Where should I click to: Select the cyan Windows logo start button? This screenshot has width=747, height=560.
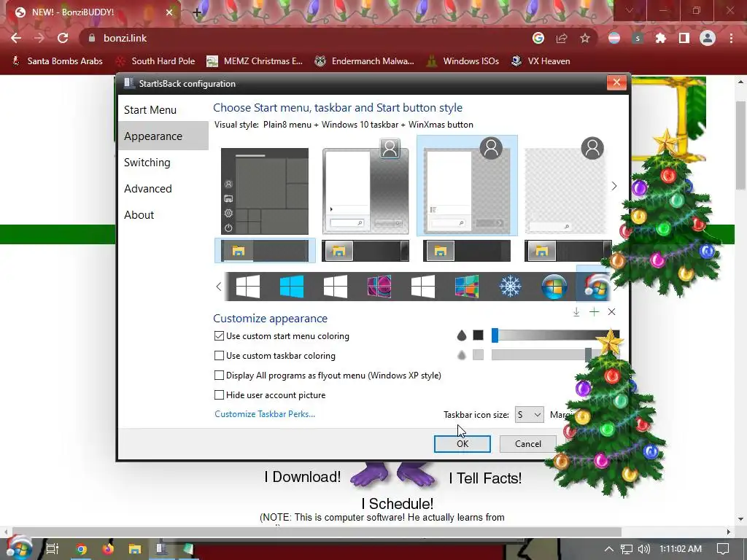click(x=292, y=287)
